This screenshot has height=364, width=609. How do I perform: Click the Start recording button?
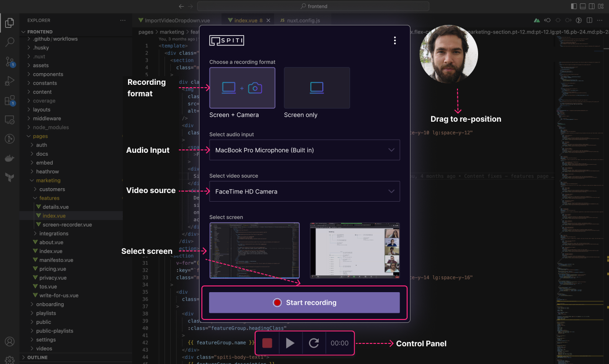[x=304, y=303]
